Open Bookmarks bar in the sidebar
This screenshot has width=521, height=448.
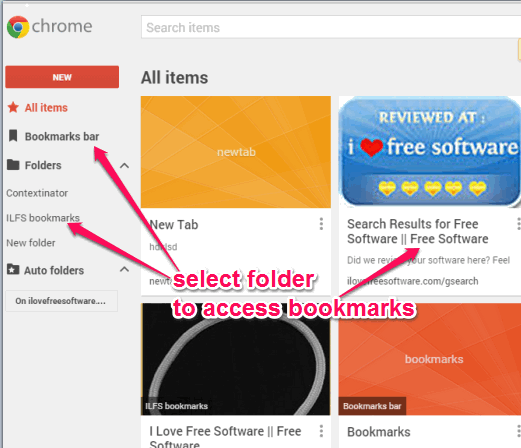click(x=62, y=137)
